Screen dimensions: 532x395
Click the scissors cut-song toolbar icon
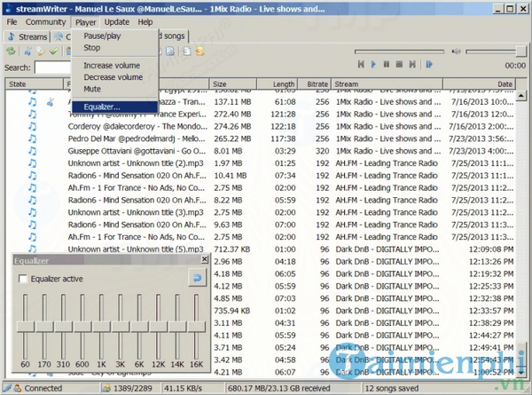point(28,51)
